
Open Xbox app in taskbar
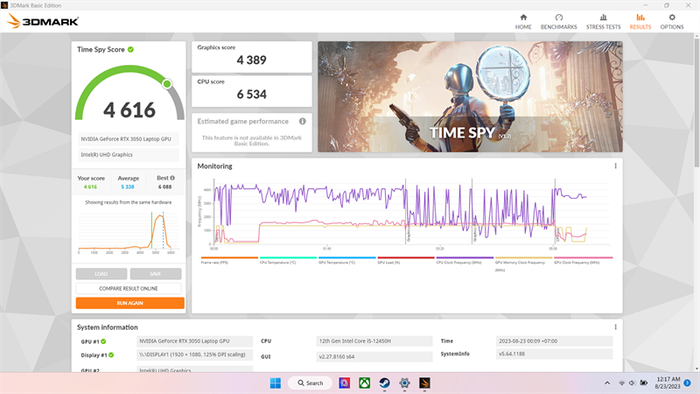[365, 383]
